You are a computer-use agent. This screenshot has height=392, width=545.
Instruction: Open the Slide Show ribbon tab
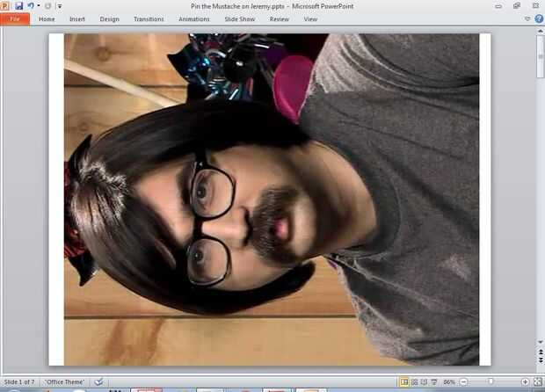pyautogui.click(x=240, y=19)
